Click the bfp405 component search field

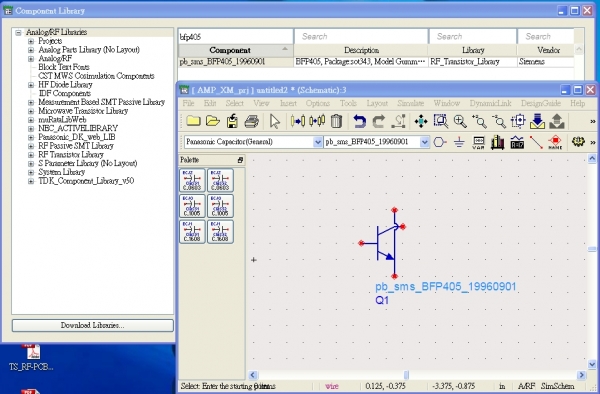[235, 37]
